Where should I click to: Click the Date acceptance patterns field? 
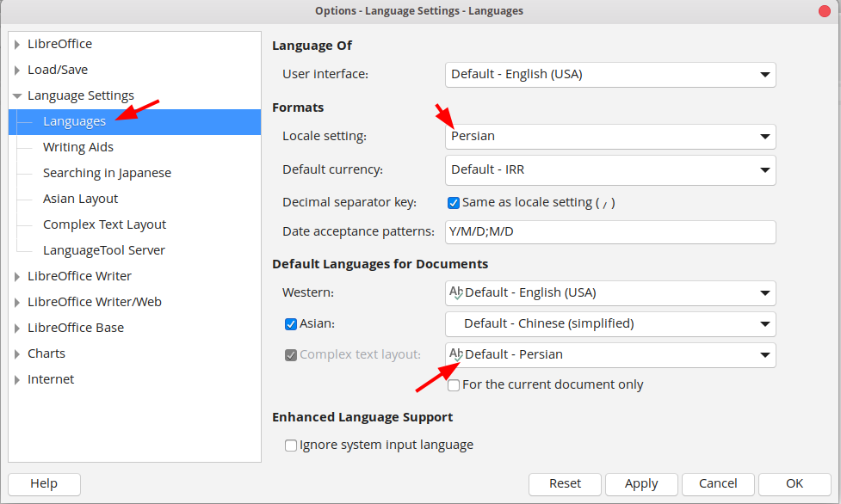coord(610,231)
